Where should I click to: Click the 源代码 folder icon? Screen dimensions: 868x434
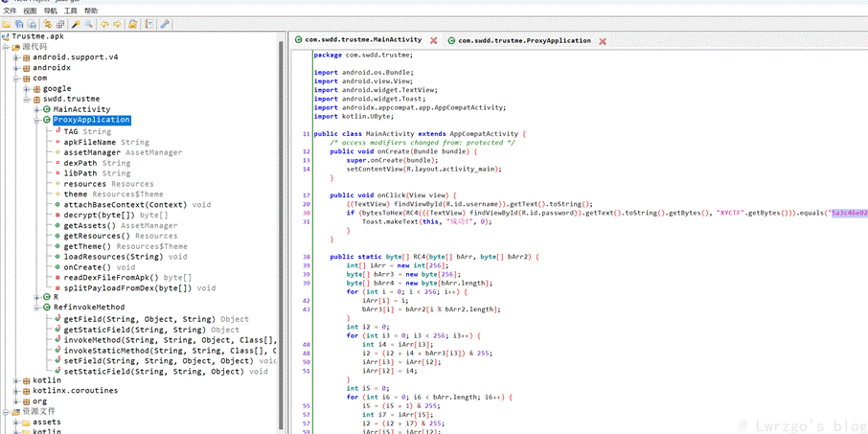(x=16, y=47)
